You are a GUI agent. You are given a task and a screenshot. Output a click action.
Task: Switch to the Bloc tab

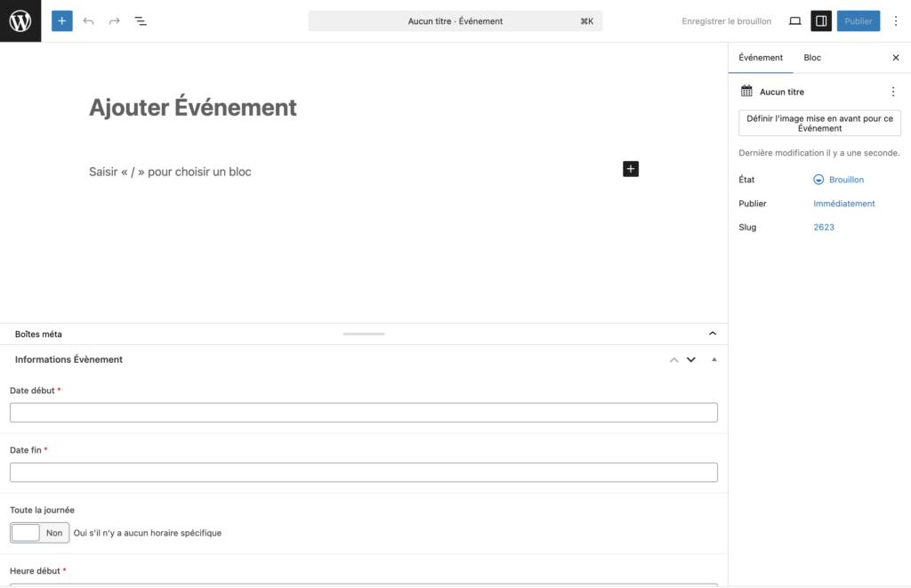812,58
